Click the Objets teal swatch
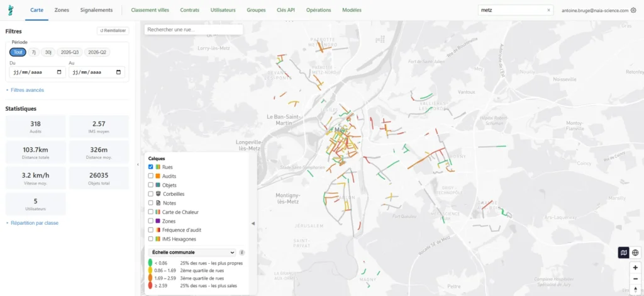 (158, 185)
